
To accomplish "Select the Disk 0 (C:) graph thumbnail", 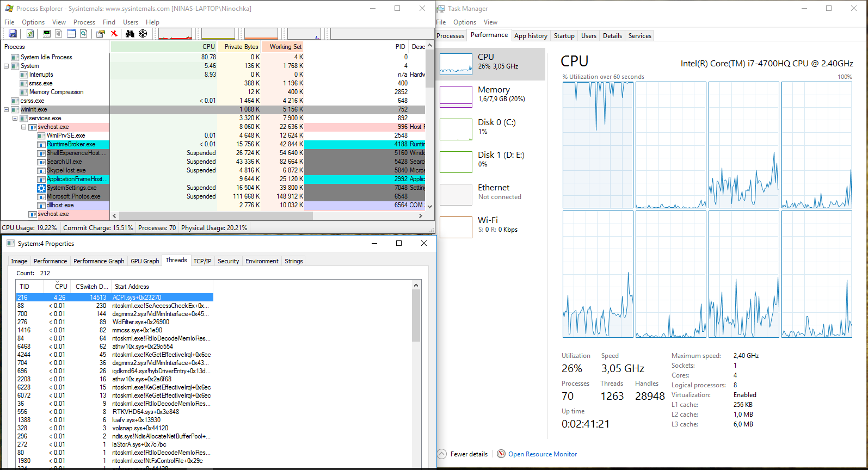I will 456,129.
